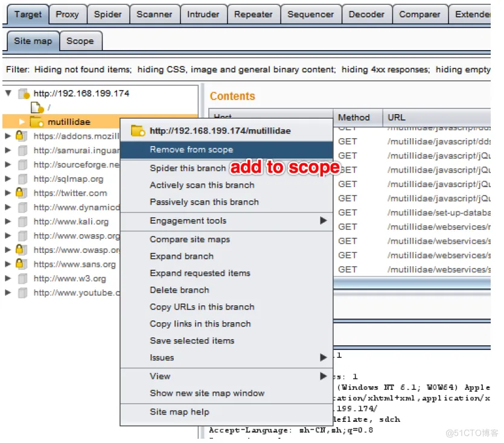The height and width of the screenshot is (443, 504).
Task: Open the Scope sub-tab
Action: coord(81,40)
